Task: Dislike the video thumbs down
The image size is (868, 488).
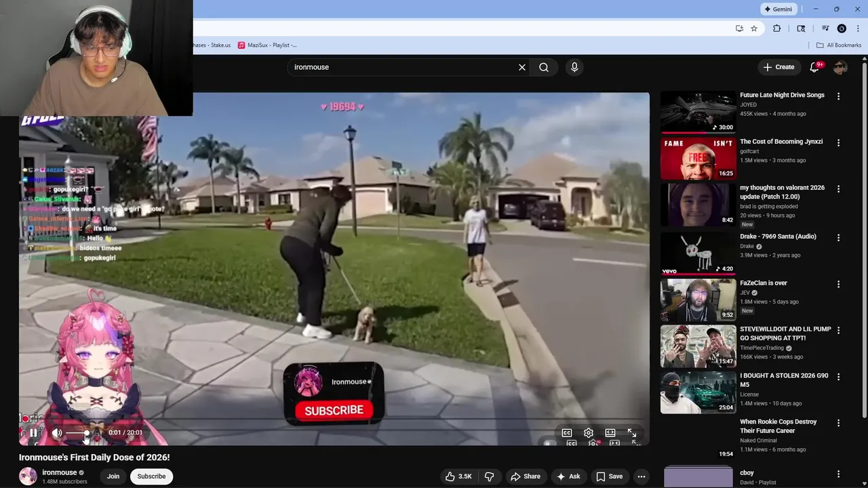Action: click(x=489, y=476)
